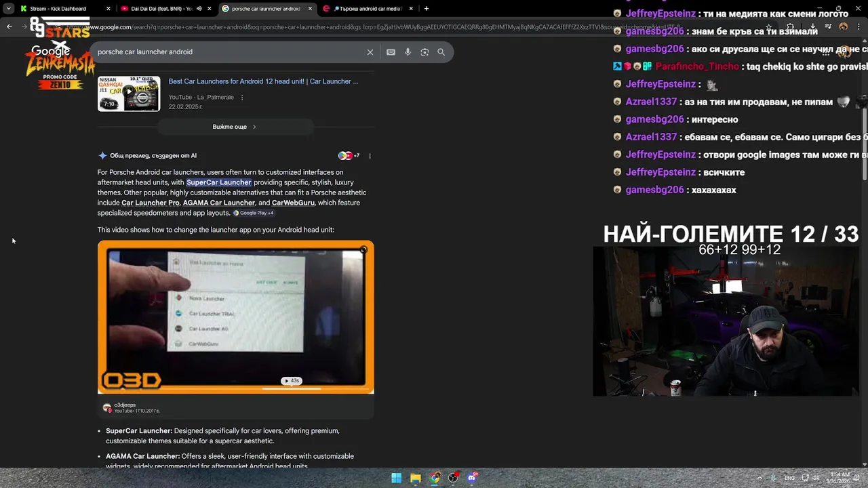Play the O3D launcher change video
This screenshot has height=488, width=868.
click(235, 317)
